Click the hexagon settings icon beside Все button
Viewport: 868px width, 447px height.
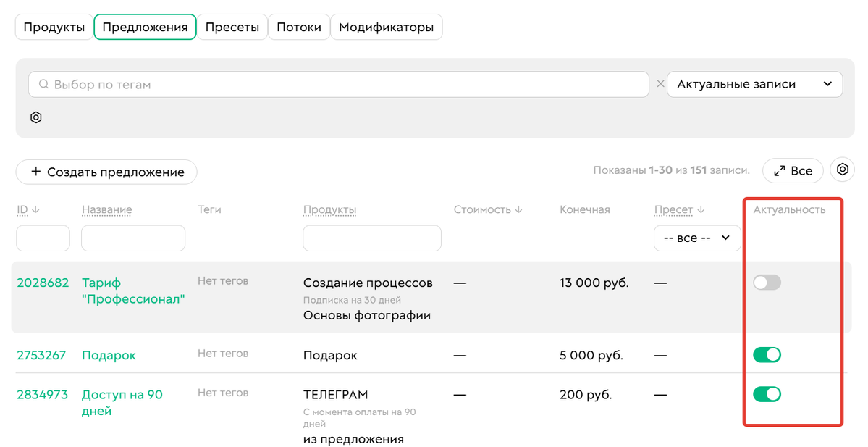click(x=842, y=170)
